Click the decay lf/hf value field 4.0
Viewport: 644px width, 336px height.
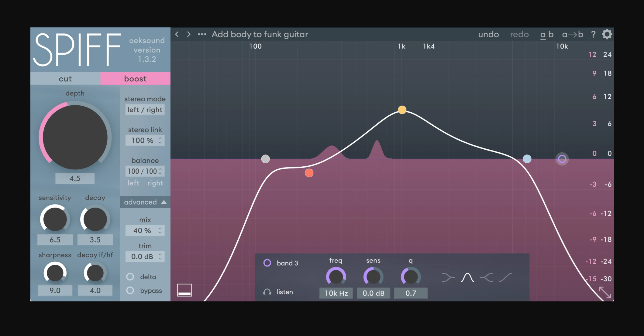tap(95, 290)
